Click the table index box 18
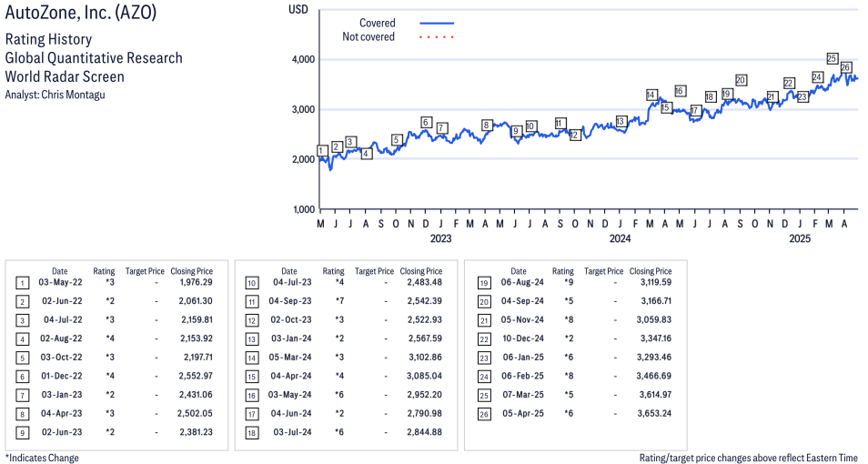The width and height of the screenshot is (868, 464). pyautogui.click(x=251, y=433)
